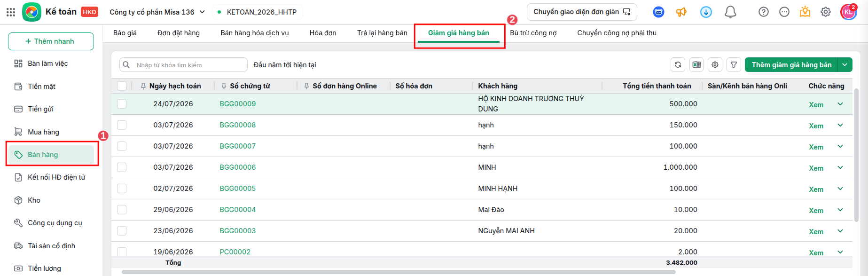Expand row actions for BGG00004
Viewport: 868px width, 276px height.
[840, 210]
